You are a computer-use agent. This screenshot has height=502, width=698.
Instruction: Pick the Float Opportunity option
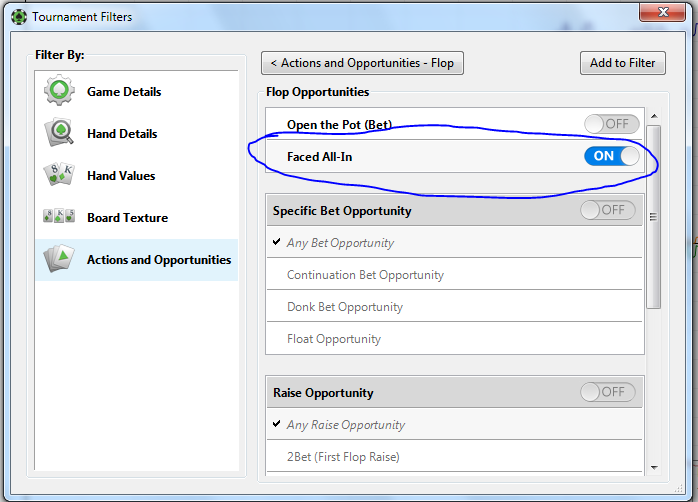[x=333, y=339]
